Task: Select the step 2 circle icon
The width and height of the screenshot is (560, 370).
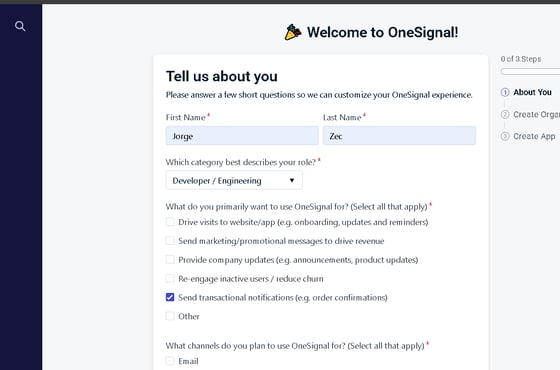Action: [505, 114]
